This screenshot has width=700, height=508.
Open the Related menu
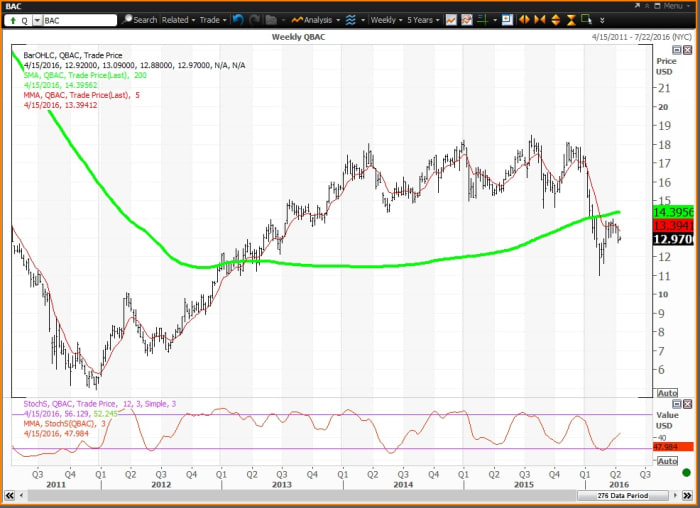(177, 19)
